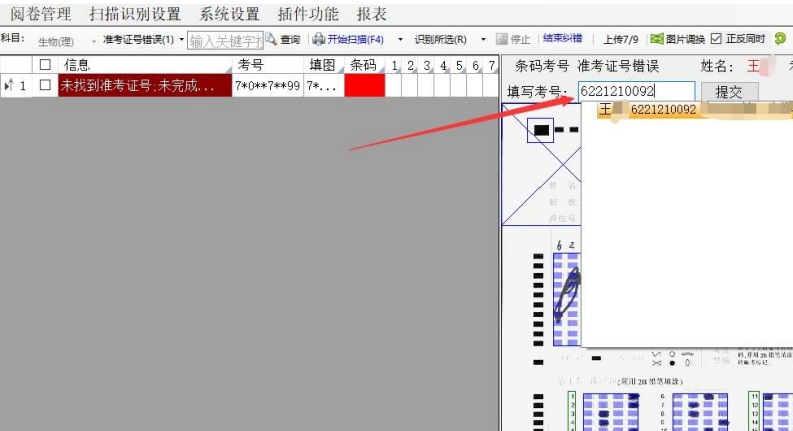Open the 扫描识别设置 menu
The image size is (793, 431).
point(135,14)
